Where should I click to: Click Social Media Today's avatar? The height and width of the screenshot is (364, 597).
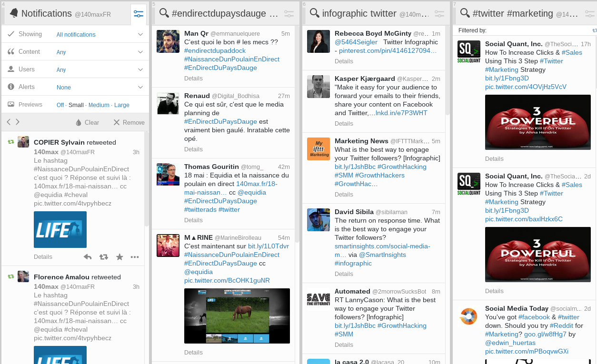469,316
